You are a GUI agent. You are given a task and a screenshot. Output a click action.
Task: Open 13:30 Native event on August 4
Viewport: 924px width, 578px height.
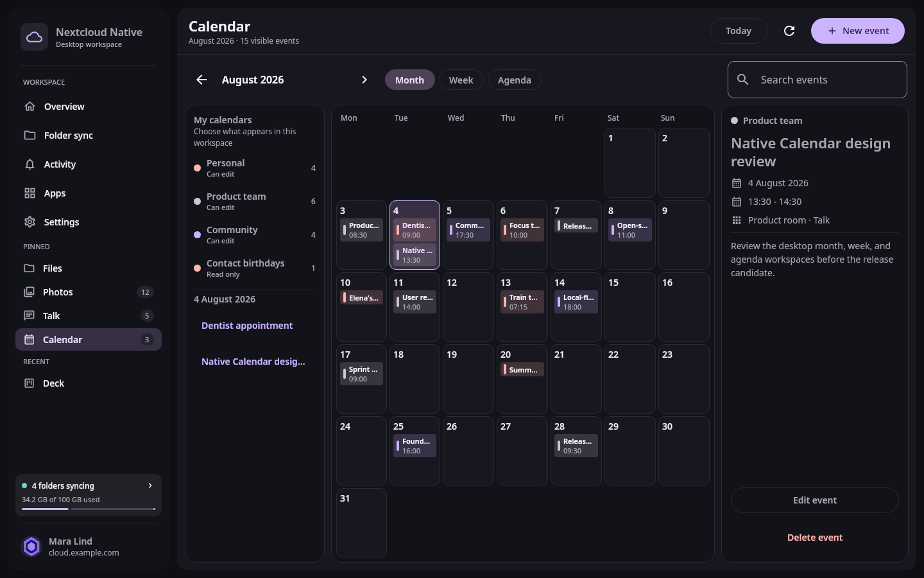pyautogui.click(x=415, y=256)
